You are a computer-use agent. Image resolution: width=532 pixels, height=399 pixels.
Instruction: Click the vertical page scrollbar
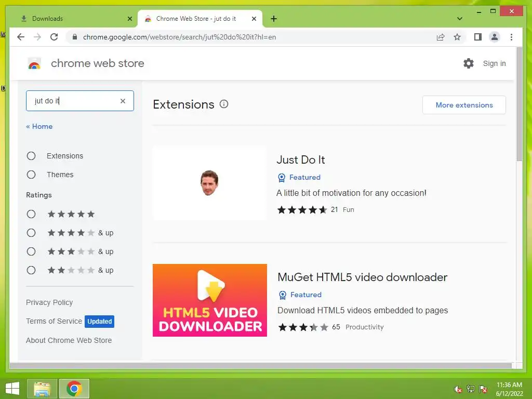pos(519,104)
